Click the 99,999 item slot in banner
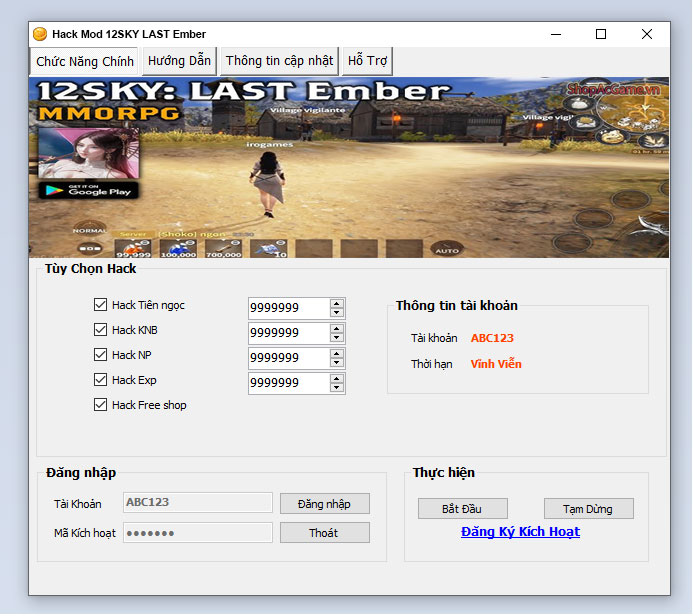 [x=133, y=248]
